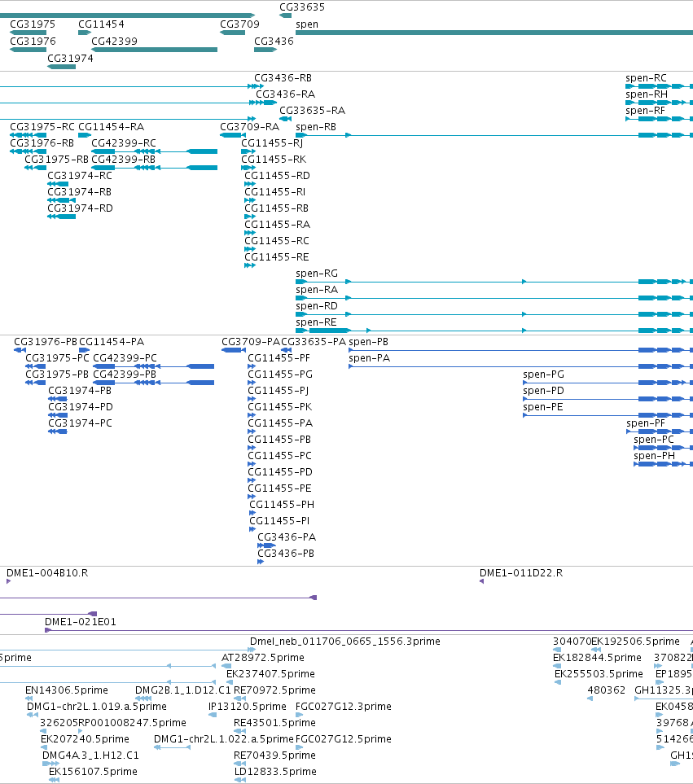Click protein label CG11454-PA

112,341
